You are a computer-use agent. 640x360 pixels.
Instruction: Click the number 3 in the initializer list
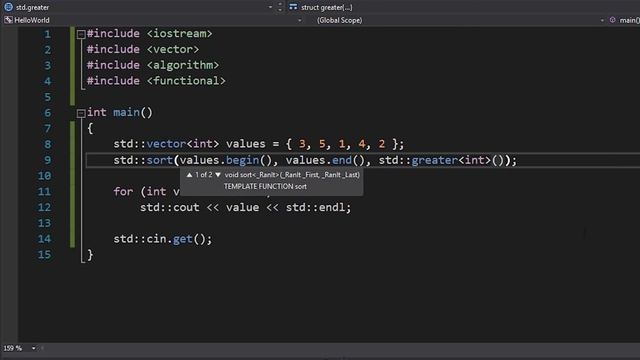[x=302, y=144]
